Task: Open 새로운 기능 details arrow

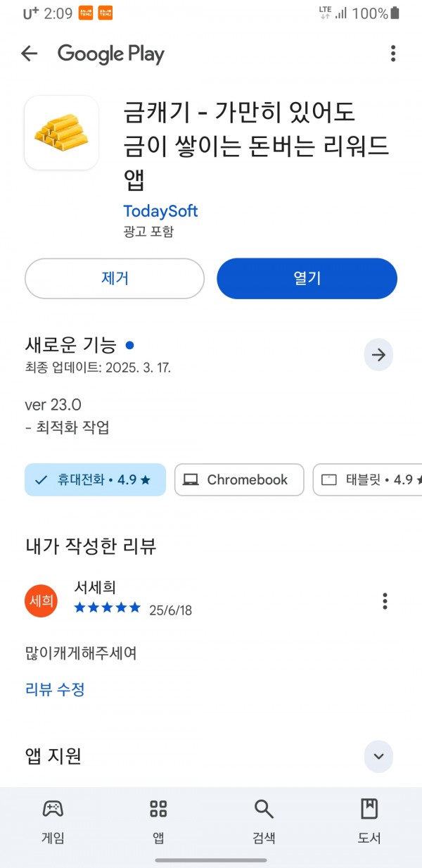Action: click(378, 355)
